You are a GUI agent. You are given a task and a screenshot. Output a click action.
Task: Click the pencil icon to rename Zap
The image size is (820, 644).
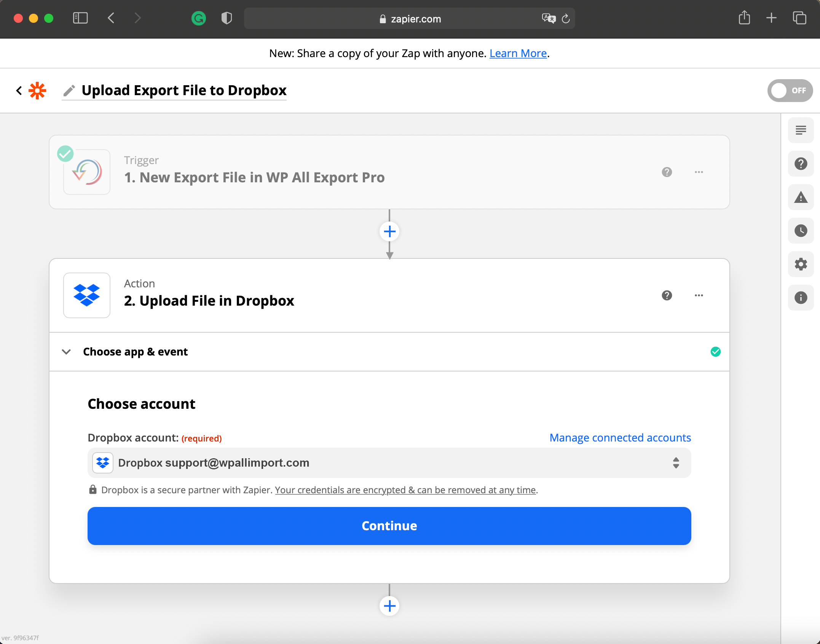[69, 91]
